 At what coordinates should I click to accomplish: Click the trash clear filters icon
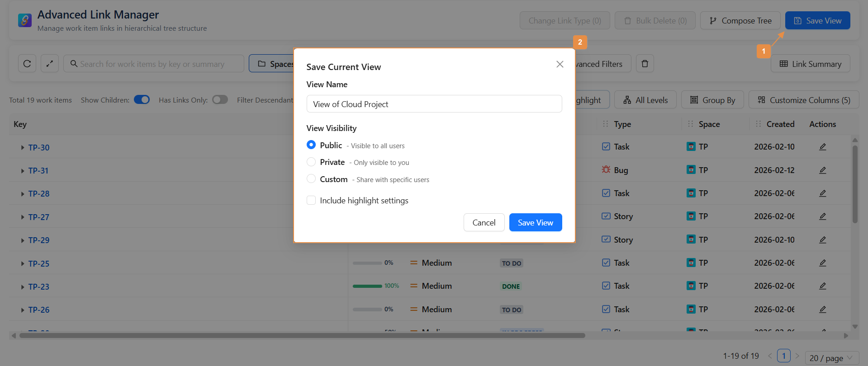645,64
